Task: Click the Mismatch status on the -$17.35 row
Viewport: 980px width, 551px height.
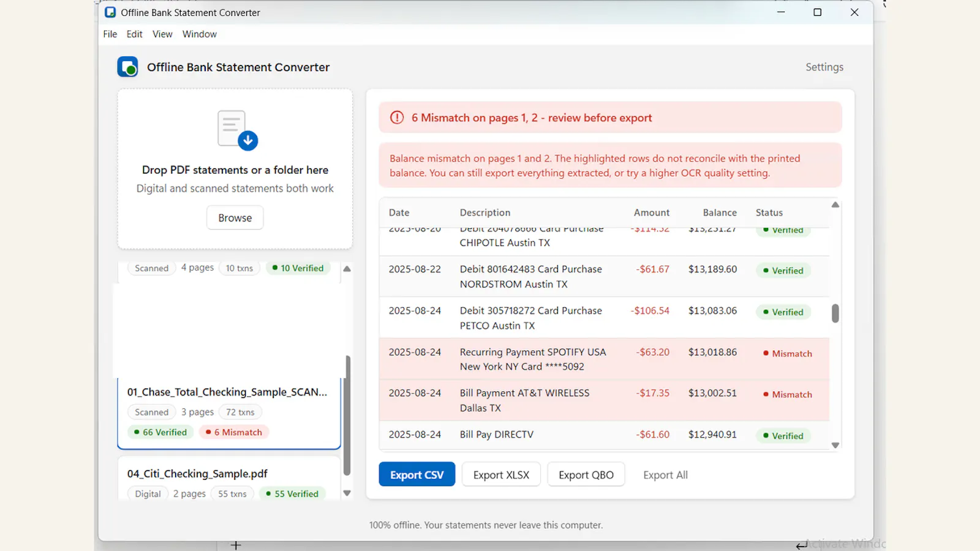Action: (x=788, y=394)
